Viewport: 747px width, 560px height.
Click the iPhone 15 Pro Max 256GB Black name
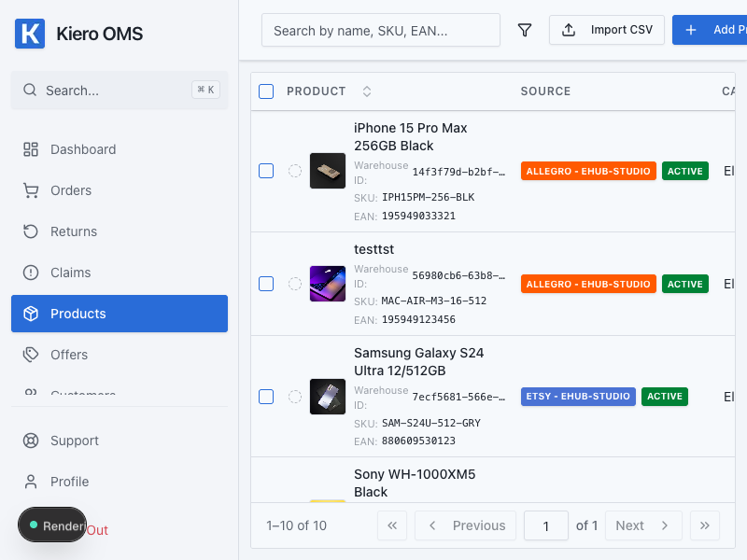[x=410, y=136]
